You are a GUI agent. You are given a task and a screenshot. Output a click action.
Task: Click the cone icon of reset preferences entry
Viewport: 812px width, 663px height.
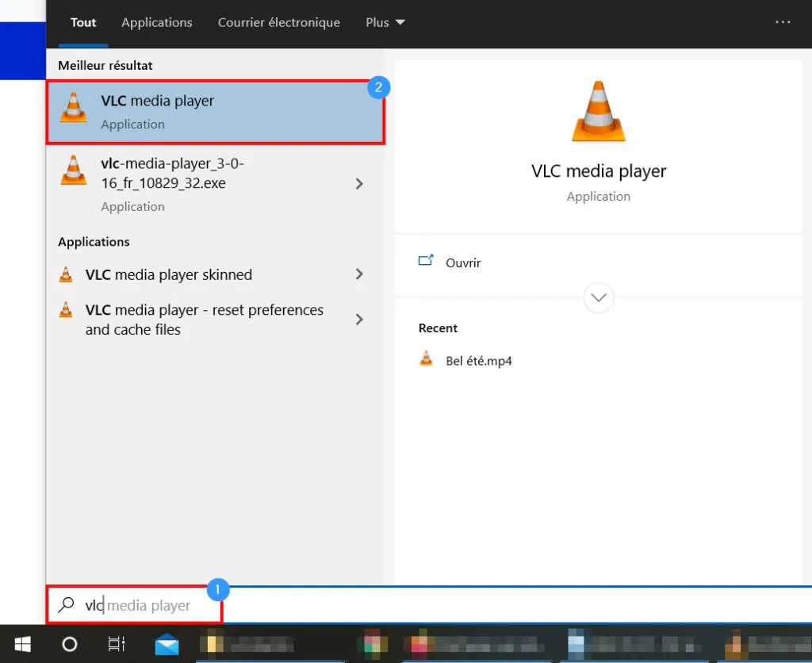(66, 310)
